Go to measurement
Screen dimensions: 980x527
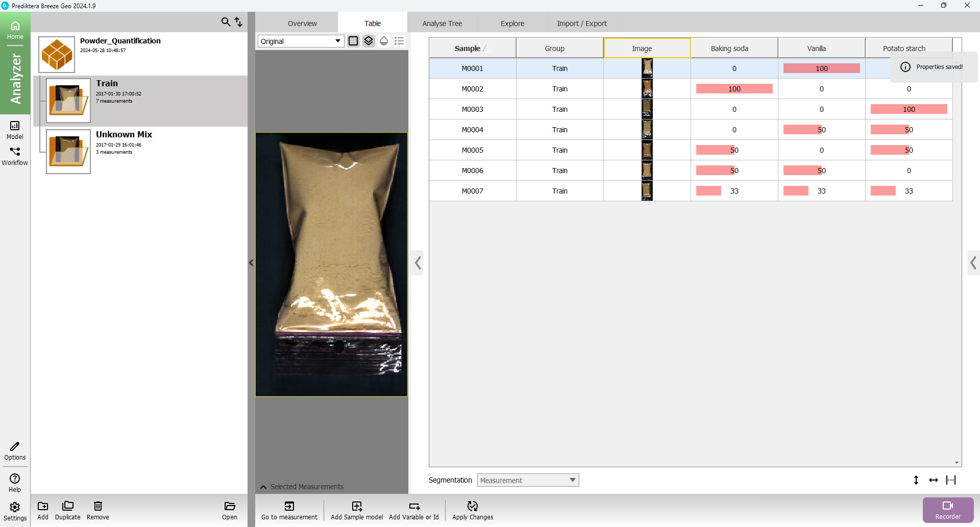click(x=289, y=510)
